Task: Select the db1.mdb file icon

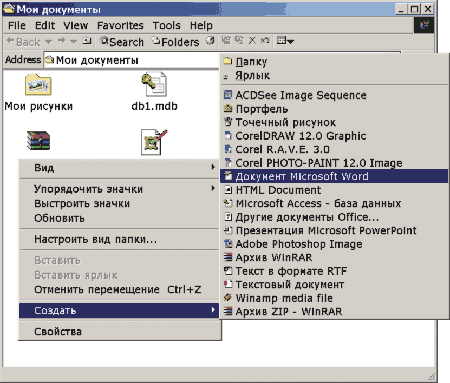Action: click(x=154, y=85)
